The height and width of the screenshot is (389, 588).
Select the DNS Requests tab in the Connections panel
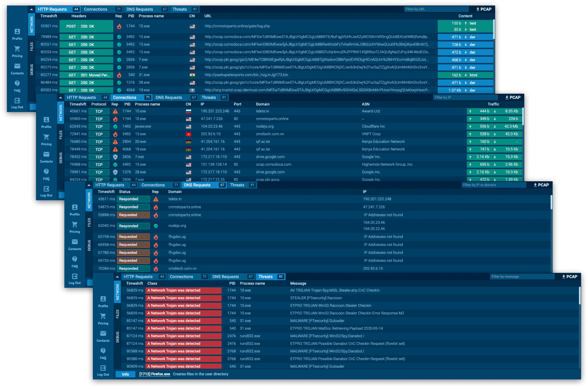[x=169, y=98]
